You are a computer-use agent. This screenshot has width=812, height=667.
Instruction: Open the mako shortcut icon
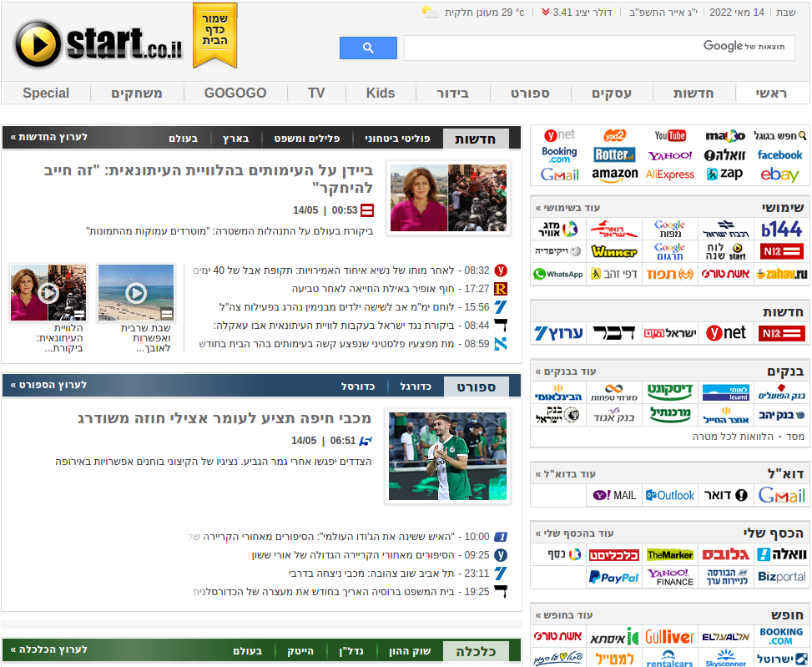pos(725,136)
